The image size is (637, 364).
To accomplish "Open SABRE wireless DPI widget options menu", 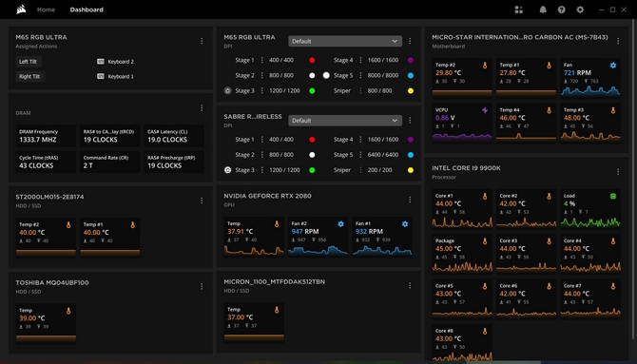I will pos(410,121).
